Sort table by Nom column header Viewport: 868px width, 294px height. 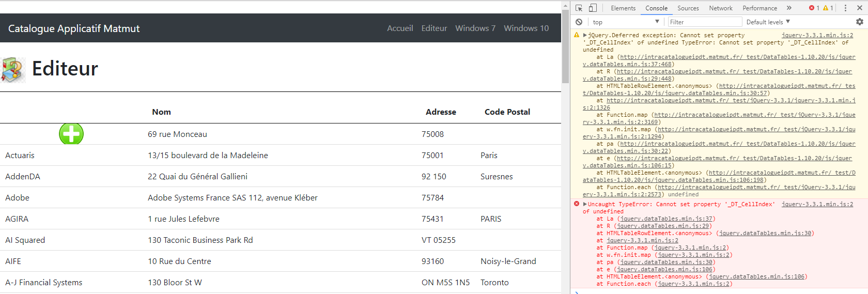(x=161, y=112)
